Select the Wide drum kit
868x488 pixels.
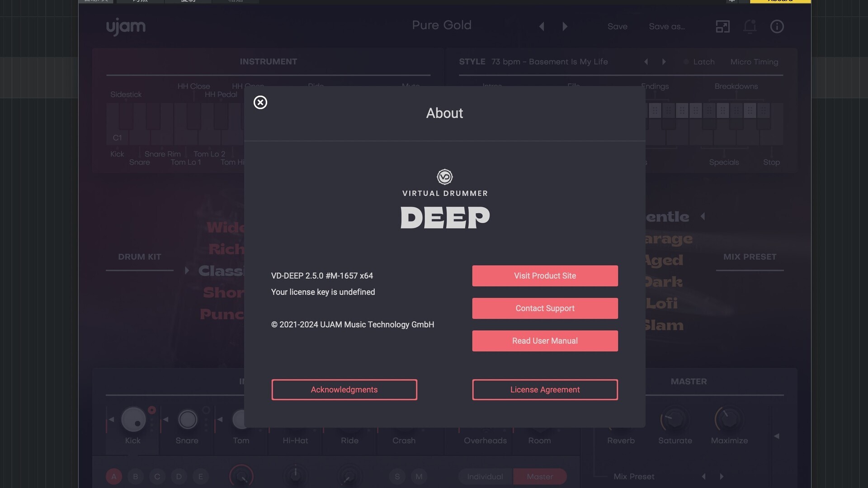225,227
